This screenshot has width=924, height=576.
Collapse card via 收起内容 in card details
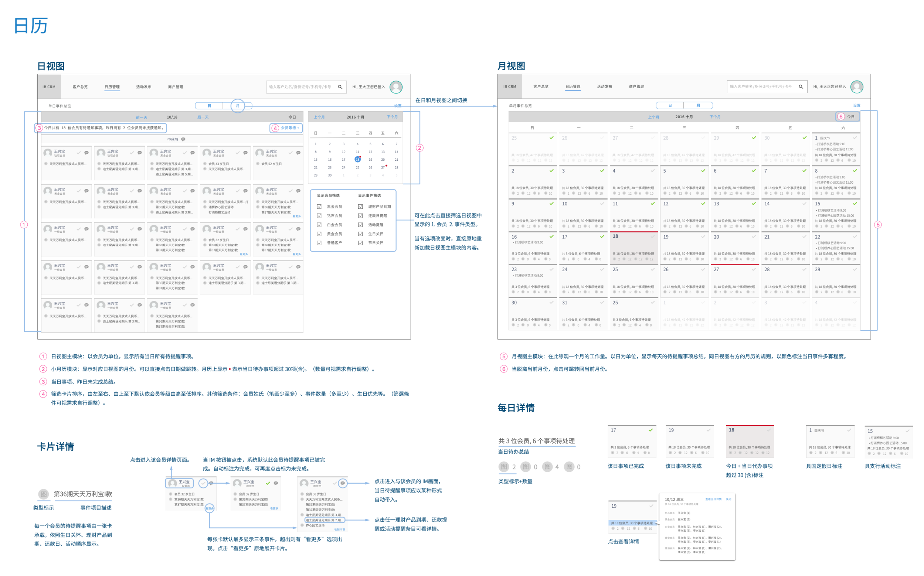point(340,529)
